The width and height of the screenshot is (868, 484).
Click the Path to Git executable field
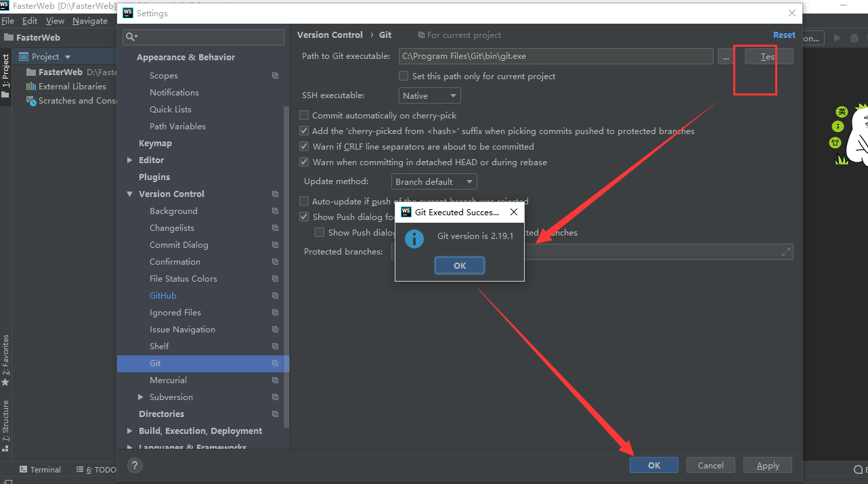click(x=555, y=56)
